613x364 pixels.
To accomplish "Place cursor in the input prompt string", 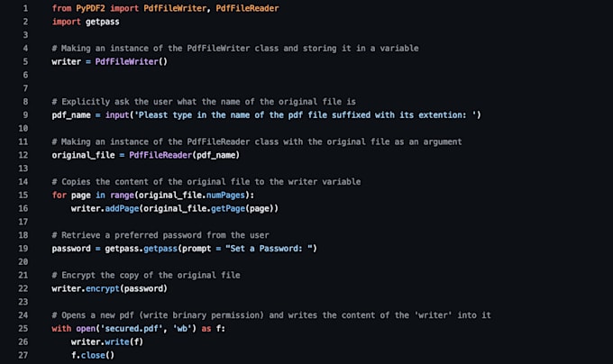I will (306, 114).
